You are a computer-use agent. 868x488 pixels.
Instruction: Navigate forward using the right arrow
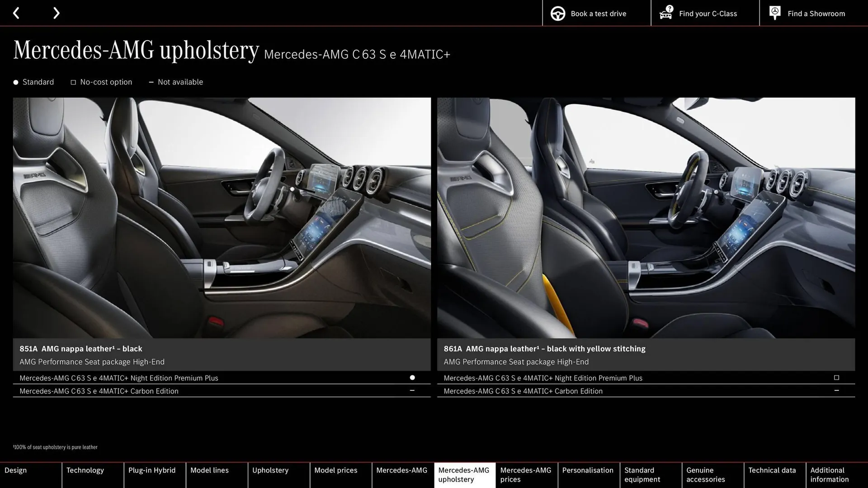pos(56,13)
